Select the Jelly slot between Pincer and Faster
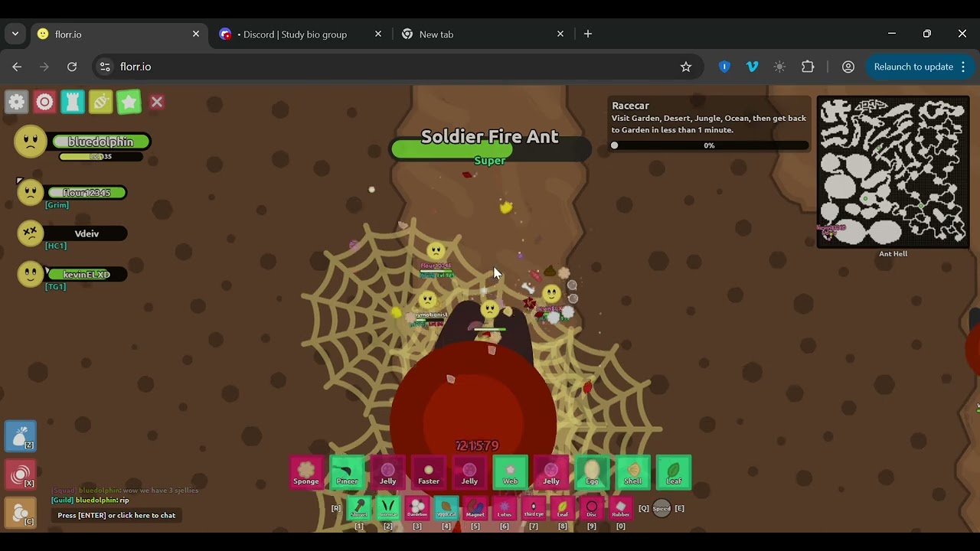 click(x=387, y=471)
